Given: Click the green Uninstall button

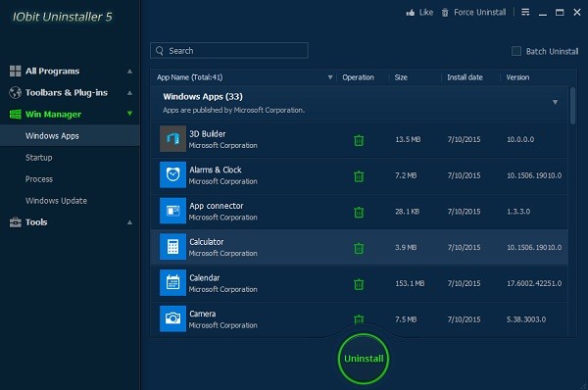Looking at the screenshot, I should (364, 359).
